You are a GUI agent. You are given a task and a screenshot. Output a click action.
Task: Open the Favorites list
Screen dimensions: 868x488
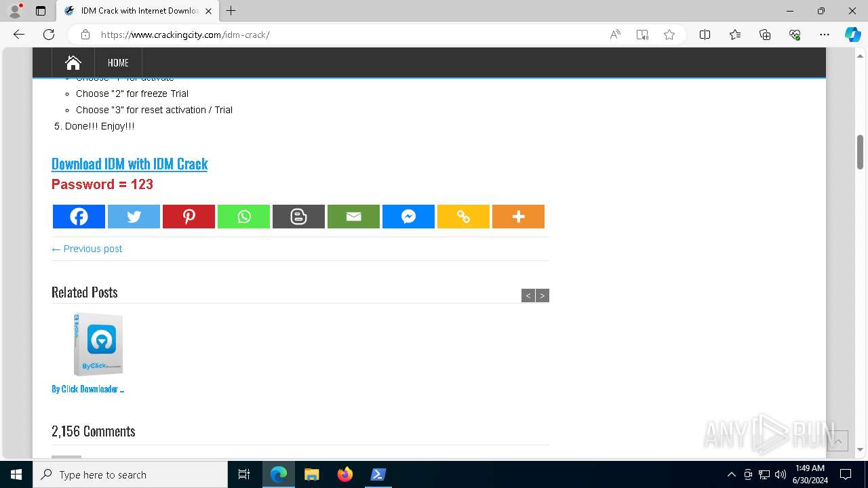coord(735,35)
